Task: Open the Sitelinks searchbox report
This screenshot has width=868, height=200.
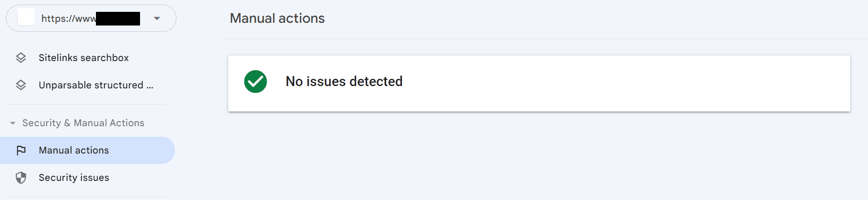Action: 84,58
